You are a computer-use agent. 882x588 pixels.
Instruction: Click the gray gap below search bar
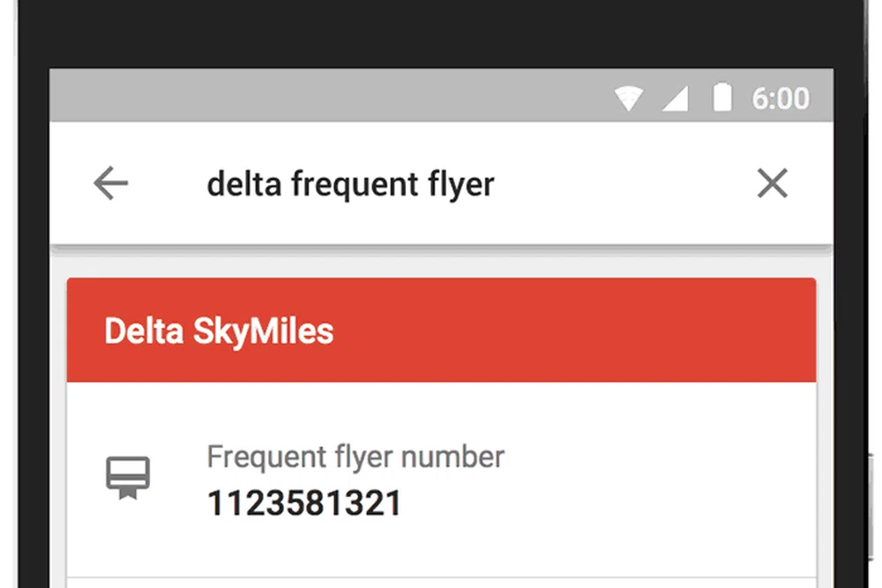[x=441, y=262]
